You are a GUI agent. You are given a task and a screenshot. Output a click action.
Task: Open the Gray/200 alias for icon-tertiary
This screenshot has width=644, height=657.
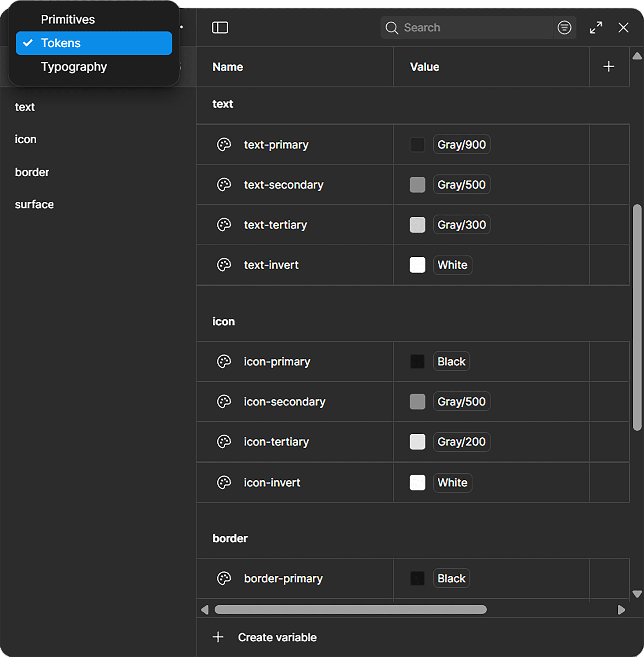[461, 442]
